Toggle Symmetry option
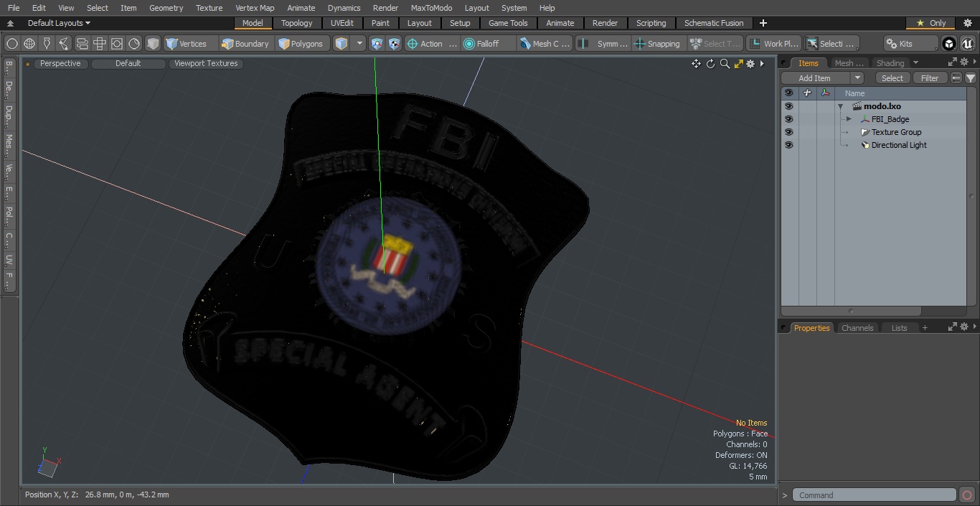 coord(604,44)
